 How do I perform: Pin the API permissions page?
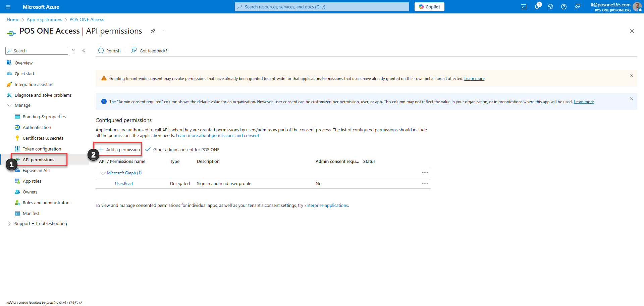click(x=153, y=31)
